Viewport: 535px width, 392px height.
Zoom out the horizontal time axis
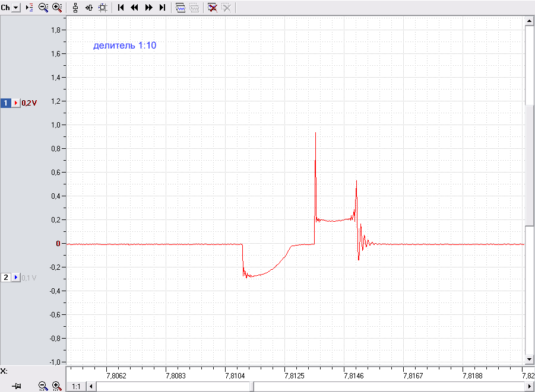point(43,386)
